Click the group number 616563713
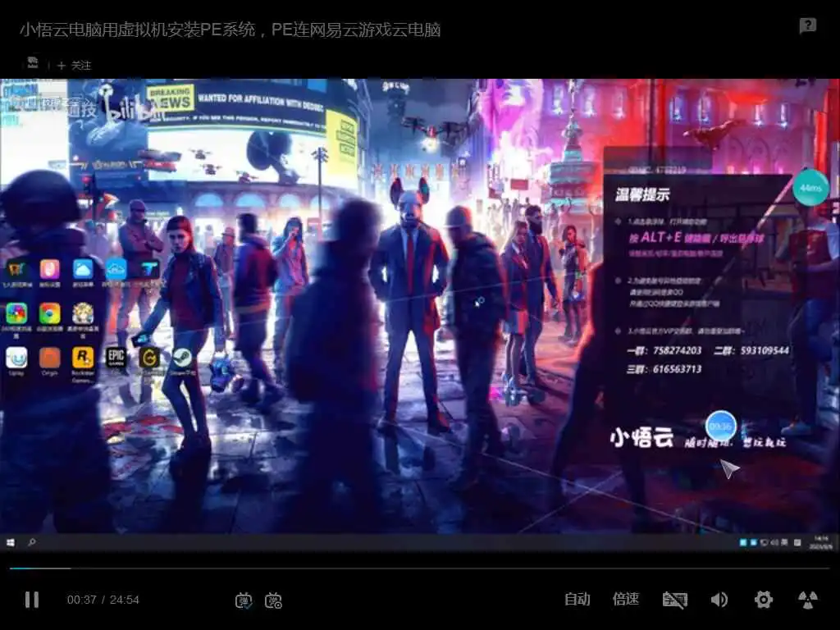This screenshot has width=840, height=630. (677, 369)
